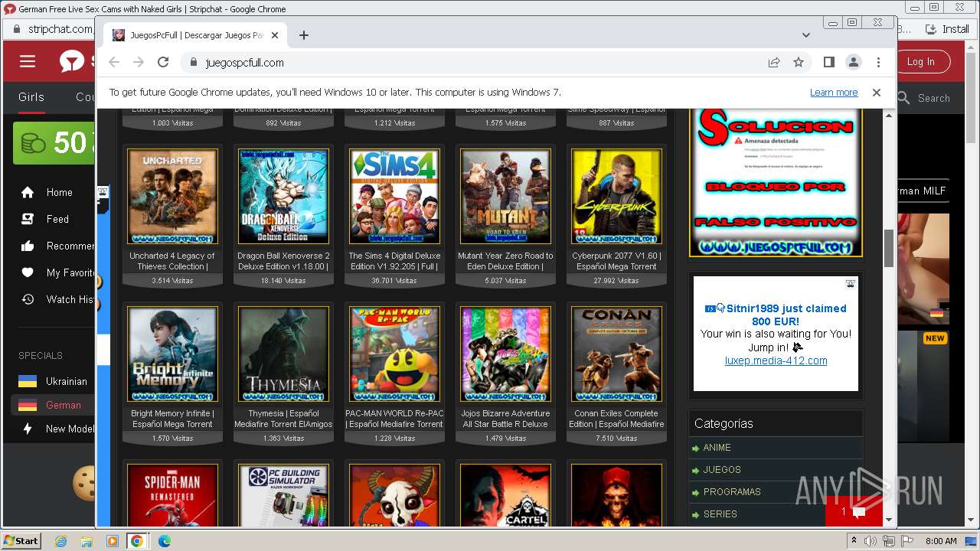This screenshot has width=980, height=551.
Task: Select Girls tab in Stripchat window
Action: pos(31,97)
